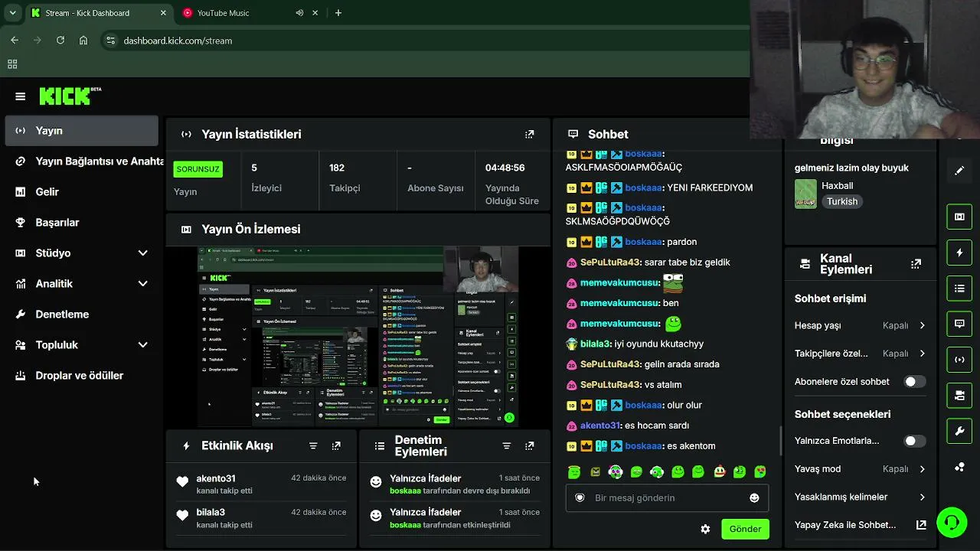980x551 pixels.
Task: Open the apps grid in bookmarks bar
Action: tap(12, 64)
